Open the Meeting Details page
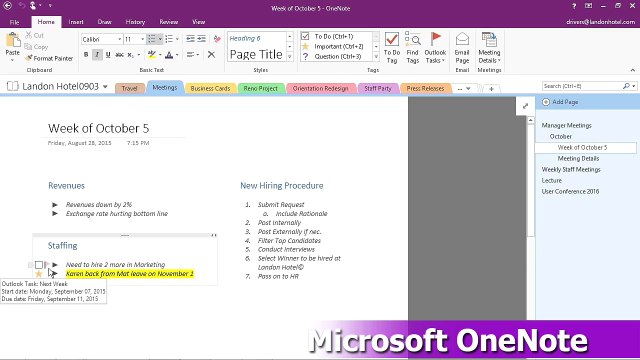 578,158
